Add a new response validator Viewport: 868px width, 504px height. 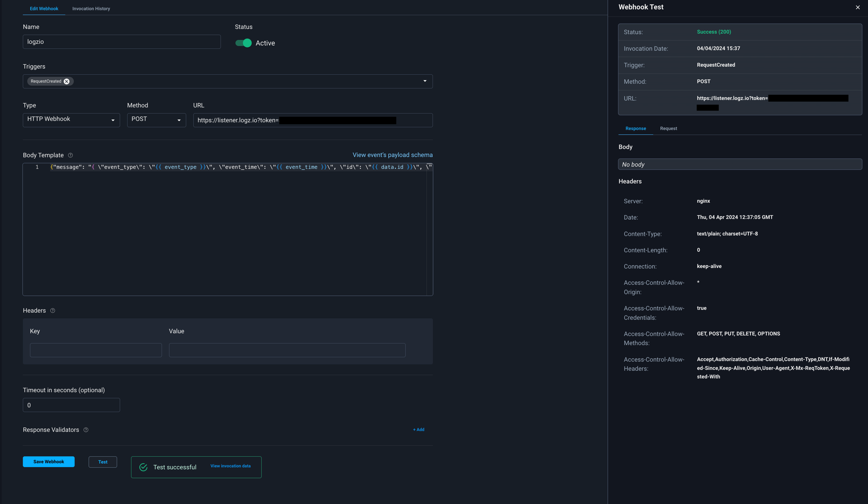point(419,430)
